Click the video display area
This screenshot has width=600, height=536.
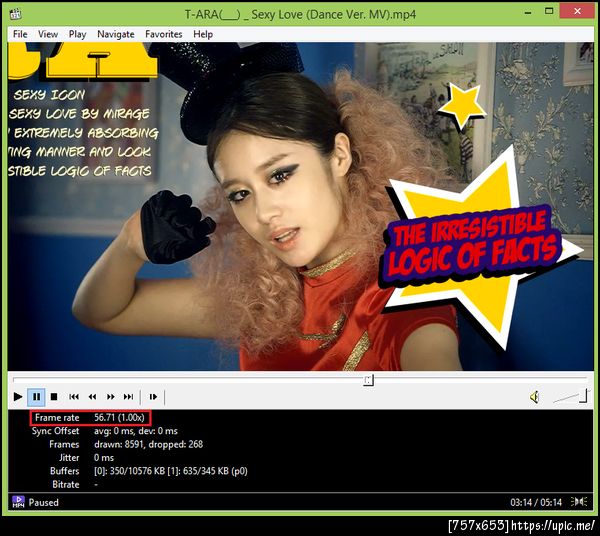pyautogui.click(x=300, y=206)
